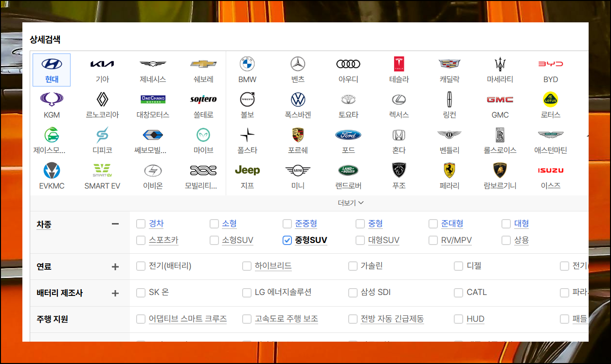Check the 소형 vehicle type checkbox
The height and width of the screenshot is (364, 611).
tap(214, 224)
